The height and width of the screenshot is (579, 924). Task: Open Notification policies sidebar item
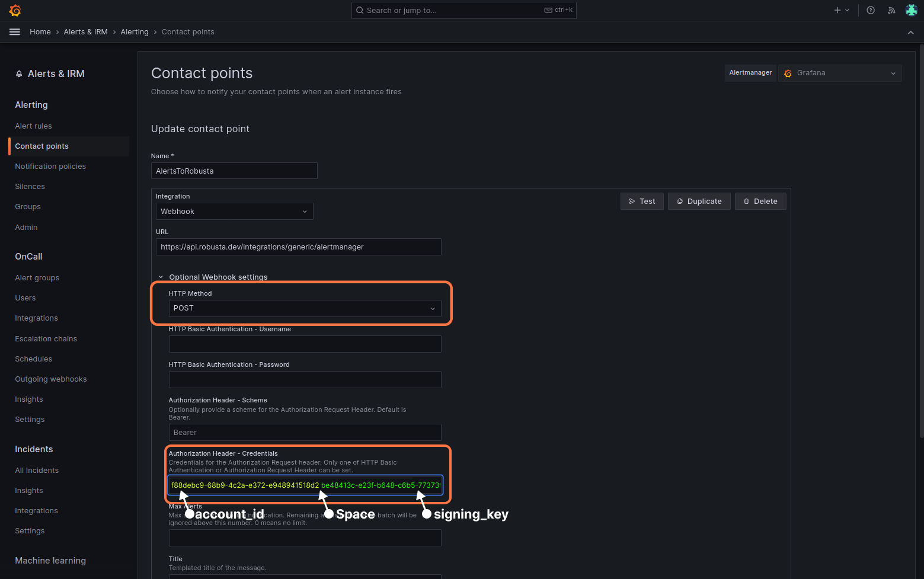pyautogui.click(x=50, y=167)
